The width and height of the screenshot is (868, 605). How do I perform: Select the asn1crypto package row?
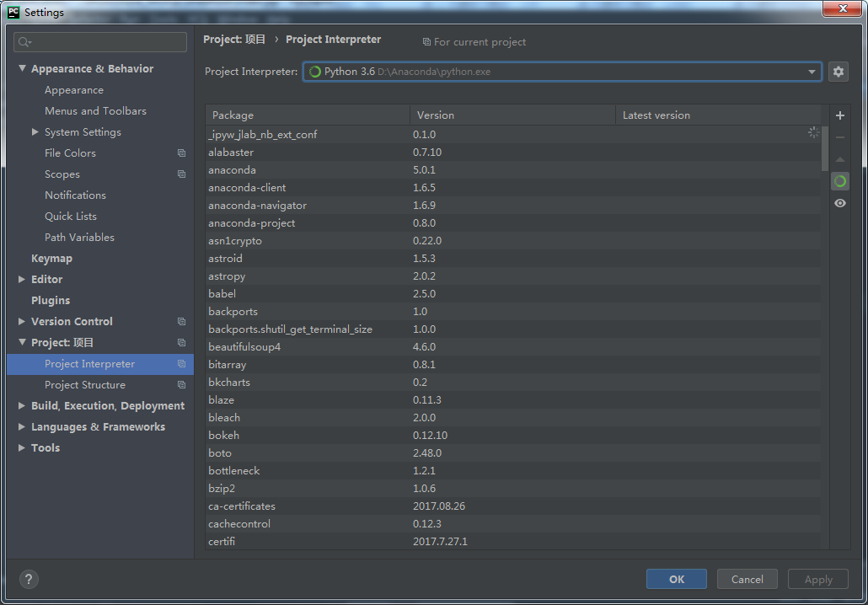pos(513,241)
